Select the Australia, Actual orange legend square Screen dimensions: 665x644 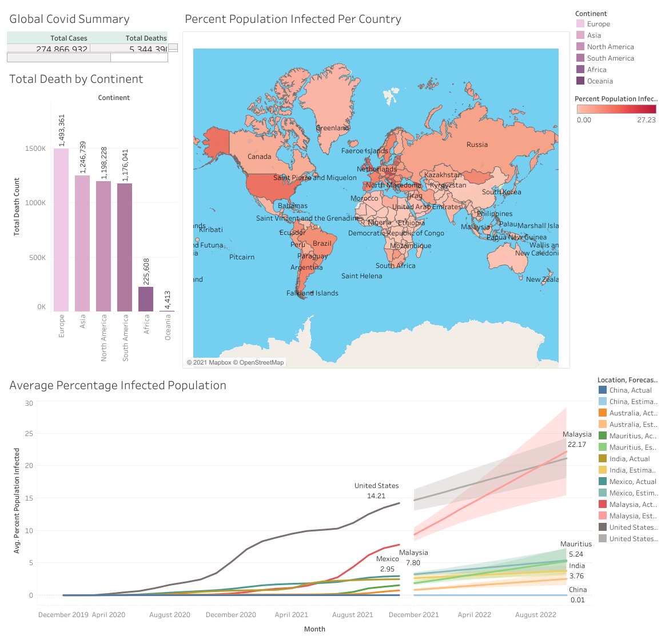coord(603,413)
